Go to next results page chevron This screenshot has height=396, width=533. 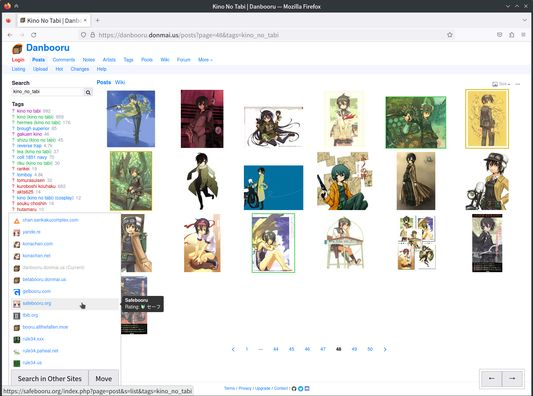(x=385, y=349)
